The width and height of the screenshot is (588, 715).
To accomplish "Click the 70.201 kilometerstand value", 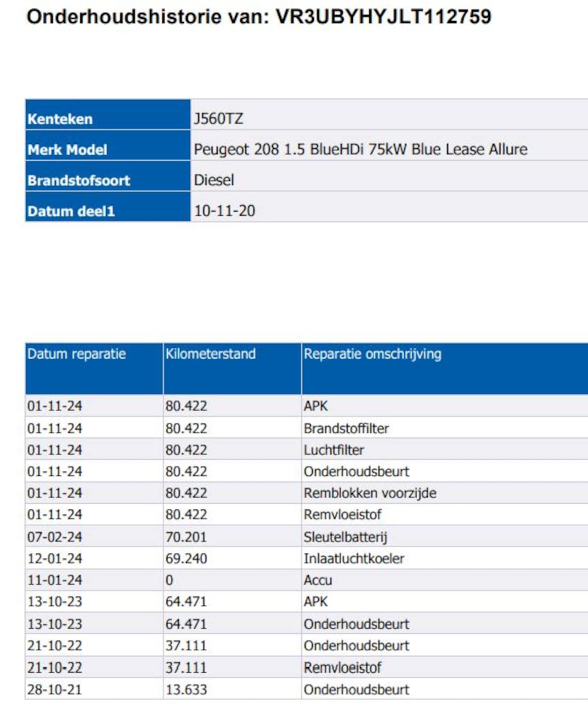I will pyautogui.click(x=186, y=537).
